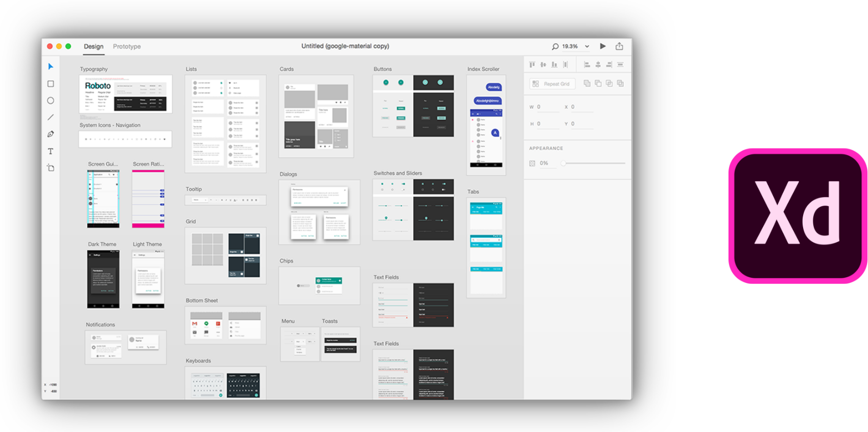Screen dimensions: 868x432
Task: Click the 19.3% zoom value
Action: click(x=570, y=46)
